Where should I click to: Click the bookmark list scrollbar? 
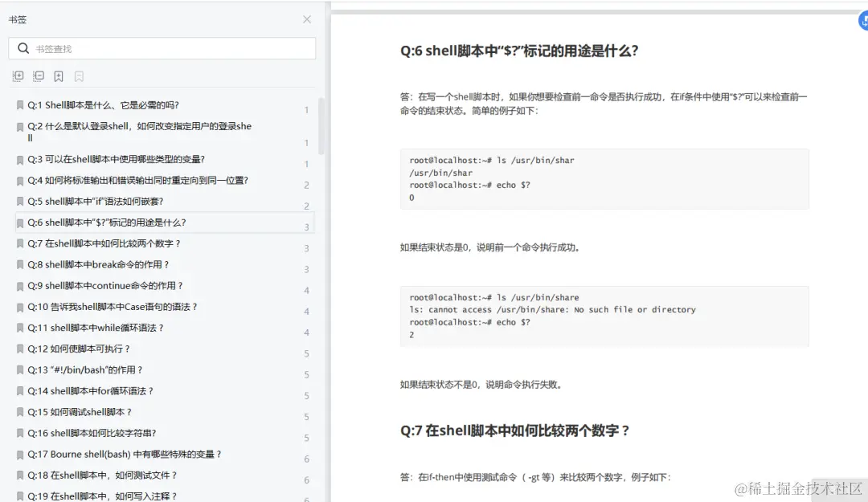(x=321, y=125)
